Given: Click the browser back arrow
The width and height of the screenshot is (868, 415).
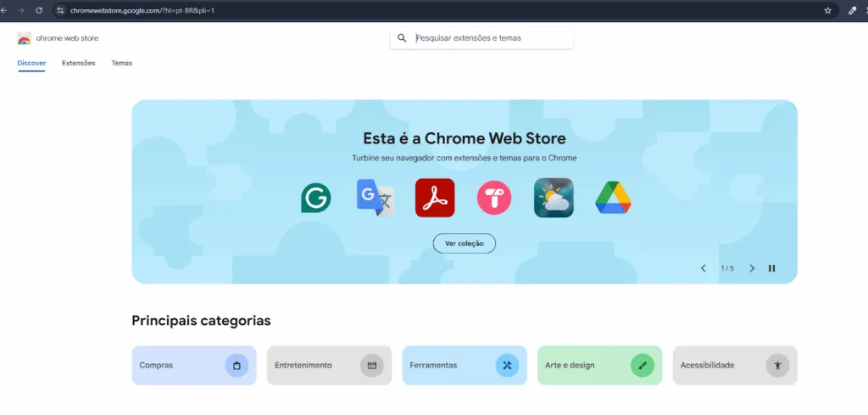Looking at the screenshot, I should 3,10.
